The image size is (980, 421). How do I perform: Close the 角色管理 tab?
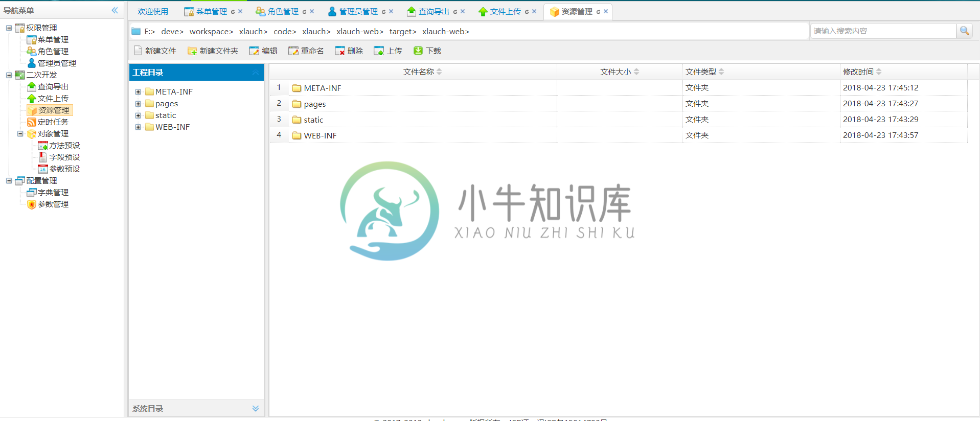point(312,11)
